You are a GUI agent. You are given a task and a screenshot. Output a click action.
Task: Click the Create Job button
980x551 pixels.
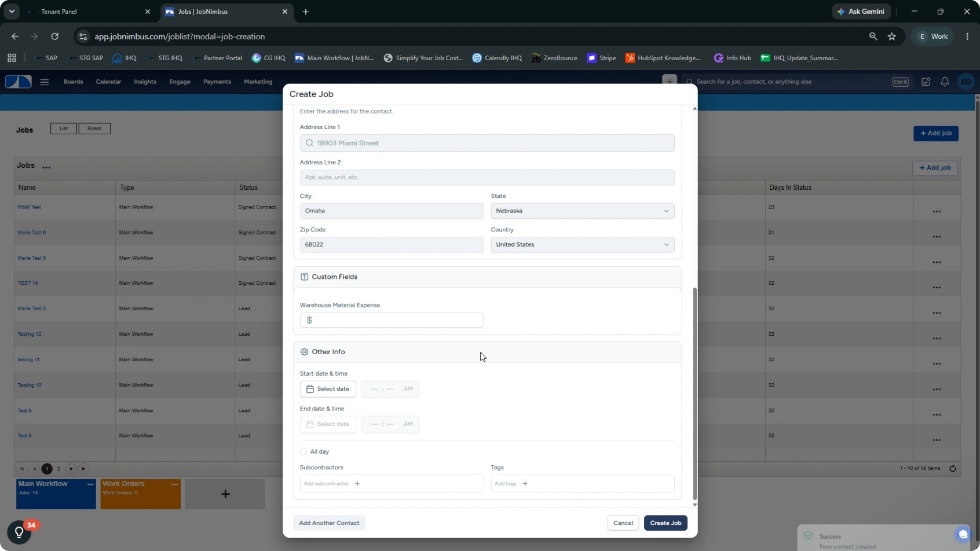click(665, 523)
